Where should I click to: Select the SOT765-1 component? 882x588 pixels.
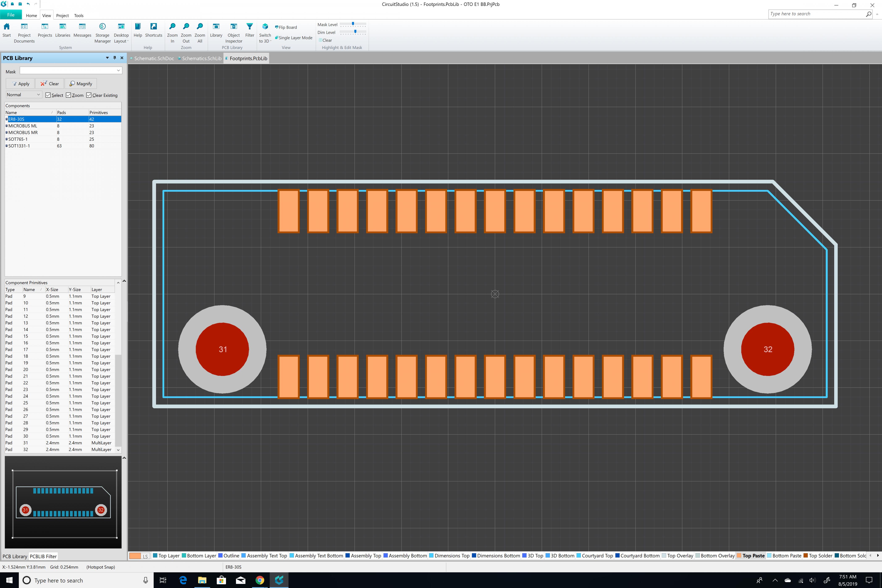tap(63, 139)
